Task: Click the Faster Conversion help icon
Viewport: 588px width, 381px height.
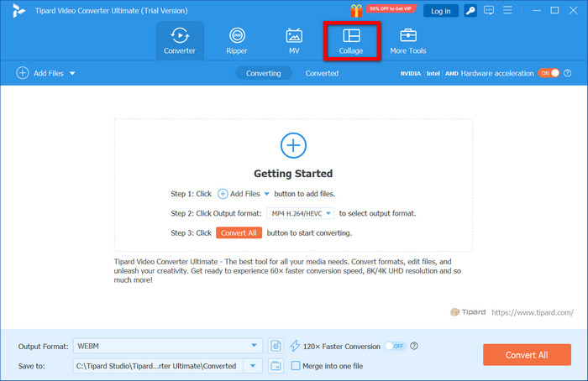Action: point(414,346)
